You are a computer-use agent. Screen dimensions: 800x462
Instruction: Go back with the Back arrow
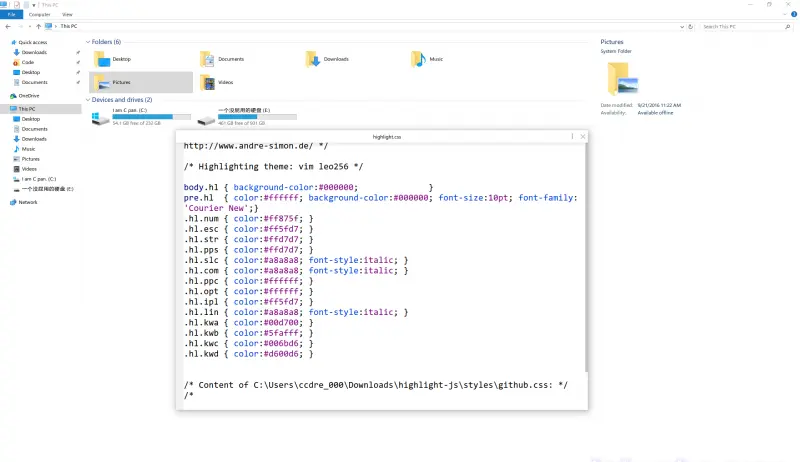click(x=8, y=27)
